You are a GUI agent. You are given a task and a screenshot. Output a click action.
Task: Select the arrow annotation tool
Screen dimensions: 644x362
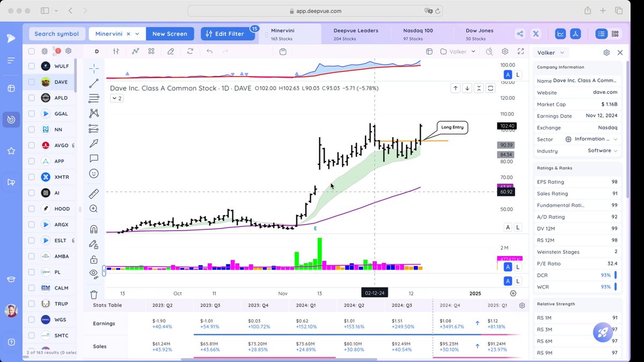pyautogui.click(x=94, y=143)
